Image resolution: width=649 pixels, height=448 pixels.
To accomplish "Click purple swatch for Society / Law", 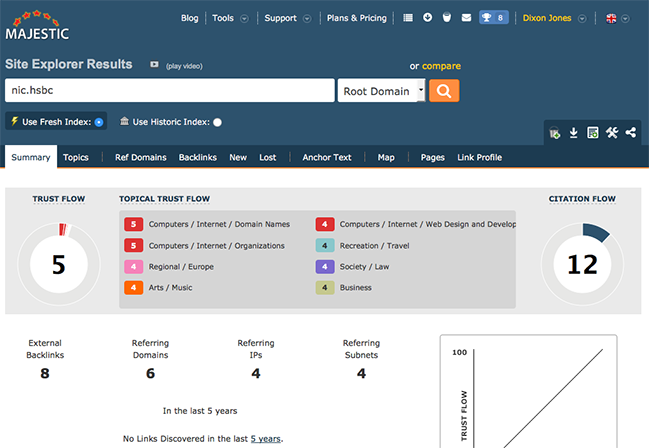I will pyautogui.click(x=324, y=267).
